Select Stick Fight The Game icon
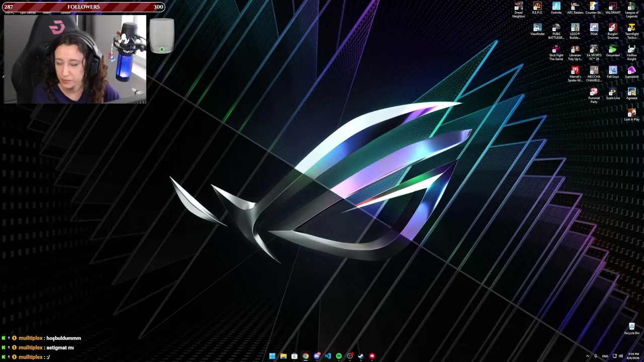 [x=556, y=53]
